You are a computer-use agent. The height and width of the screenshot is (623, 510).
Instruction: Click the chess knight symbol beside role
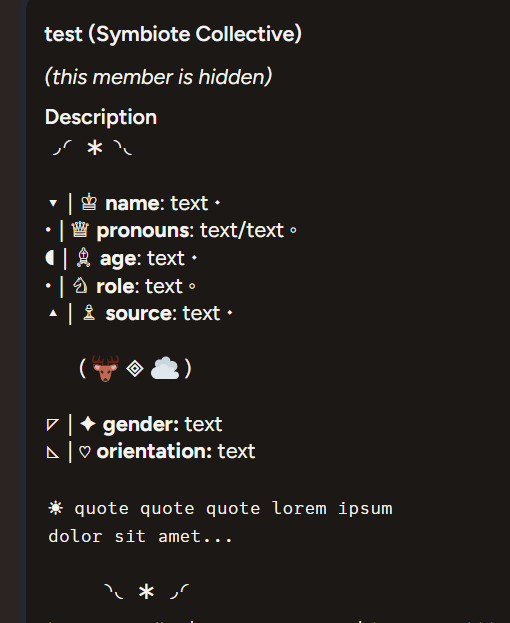pos(80,285)
